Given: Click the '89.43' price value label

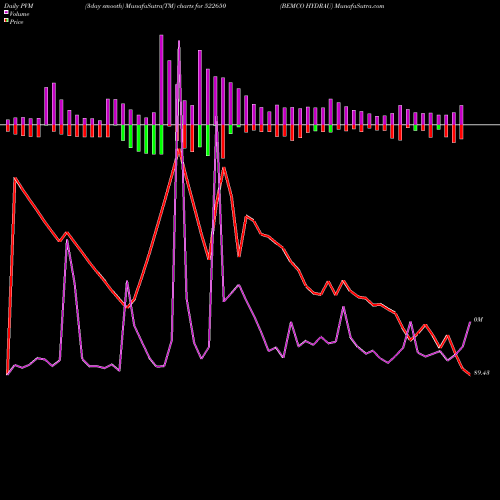Looking at the screenshot, I should tap(481, 373).
